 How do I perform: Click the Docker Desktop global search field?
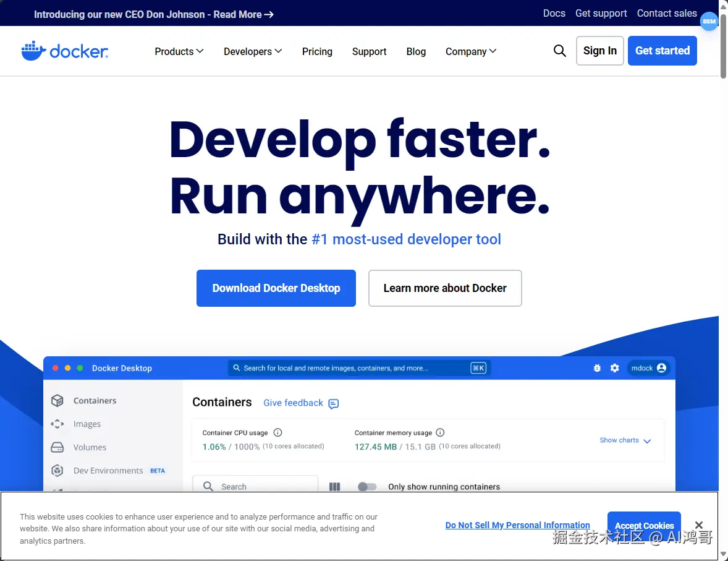click(359, 368)
